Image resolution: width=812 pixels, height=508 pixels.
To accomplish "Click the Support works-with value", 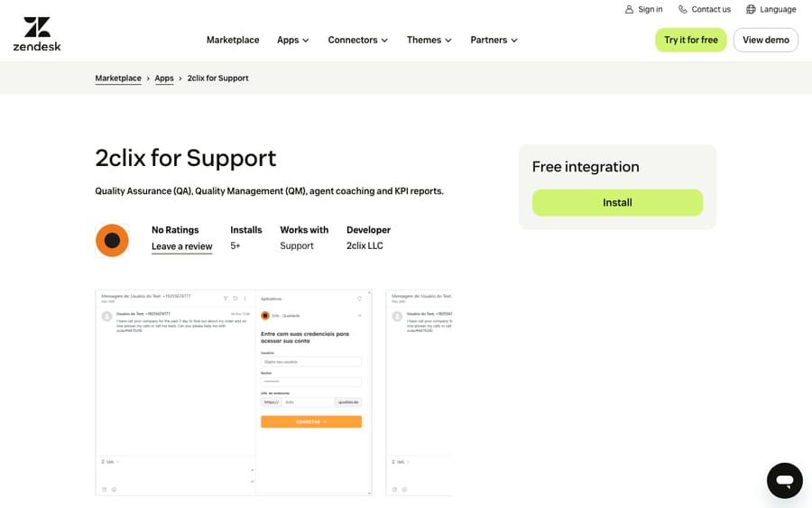I will [297, 246].
